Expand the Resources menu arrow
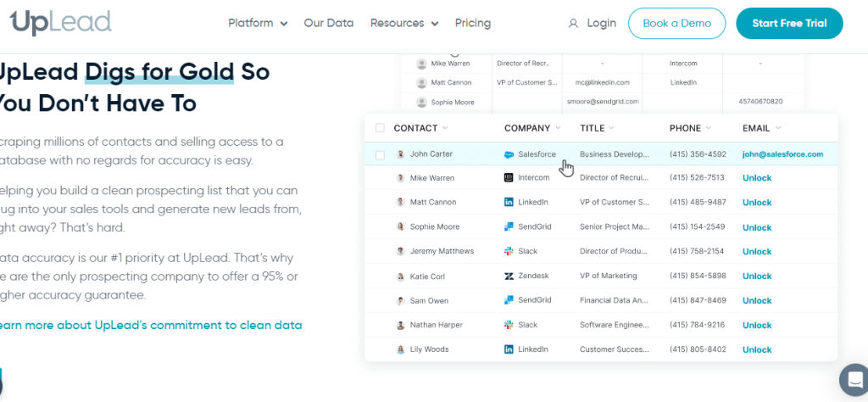The height and width of the screenshot is (402, 868). click(435, 24)
